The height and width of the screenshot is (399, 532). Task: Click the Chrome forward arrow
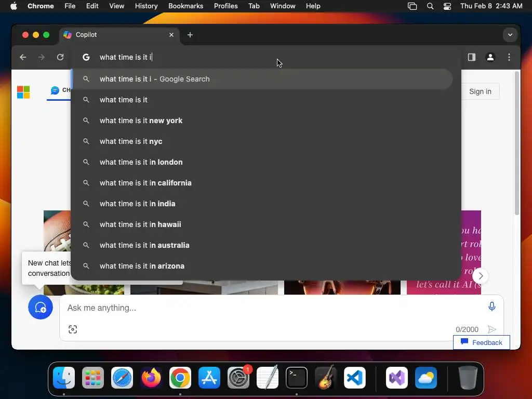(42, 57)
